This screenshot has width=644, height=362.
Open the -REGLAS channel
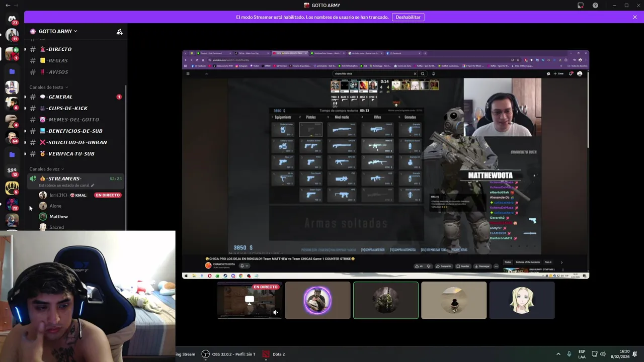[x=75, y=60]
